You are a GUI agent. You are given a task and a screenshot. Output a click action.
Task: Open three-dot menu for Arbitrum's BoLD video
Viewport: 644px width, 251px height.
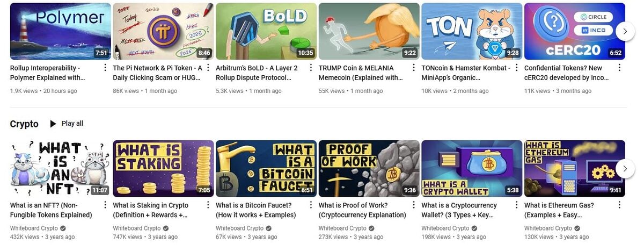(311, 68)
